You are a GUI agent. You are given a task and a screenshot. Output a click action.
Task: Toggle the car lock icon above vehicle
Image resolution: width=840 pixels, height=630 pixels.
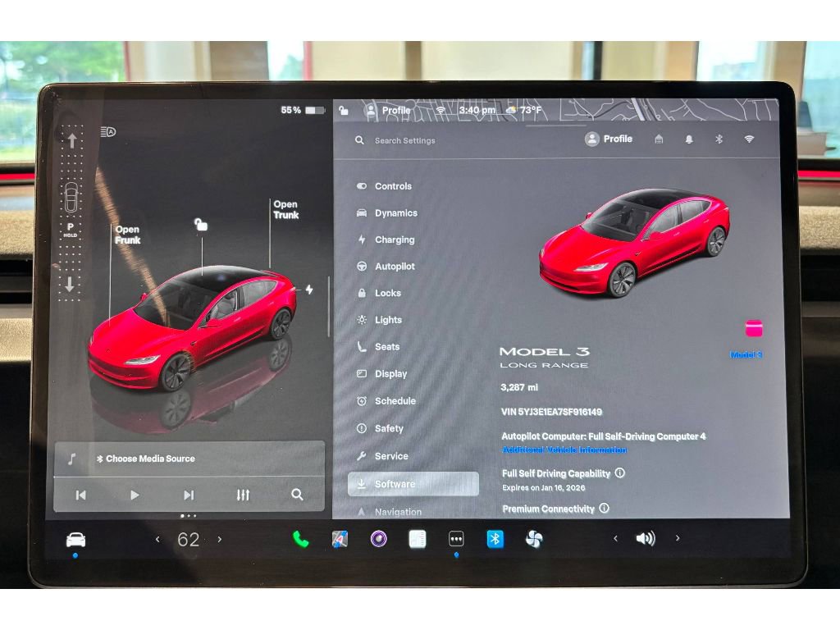201,224
